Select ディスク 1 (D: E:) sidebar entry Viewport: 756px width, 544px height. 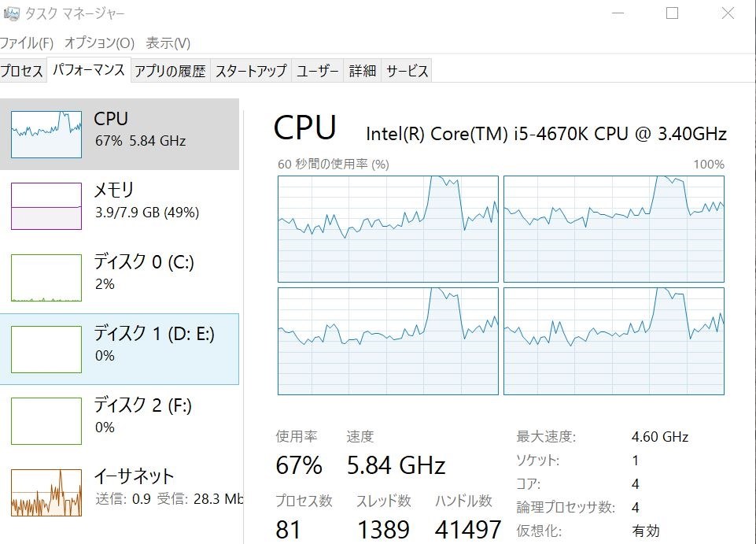(119, 349)
